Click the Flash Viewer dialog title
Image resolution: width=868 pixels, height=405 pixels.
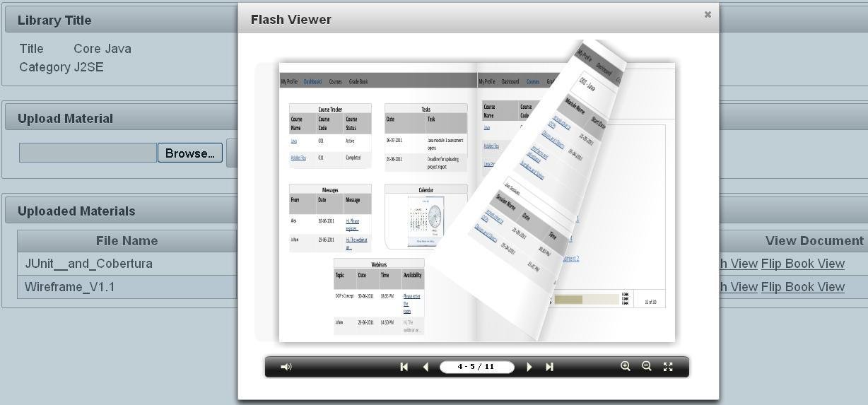(291, 20)
